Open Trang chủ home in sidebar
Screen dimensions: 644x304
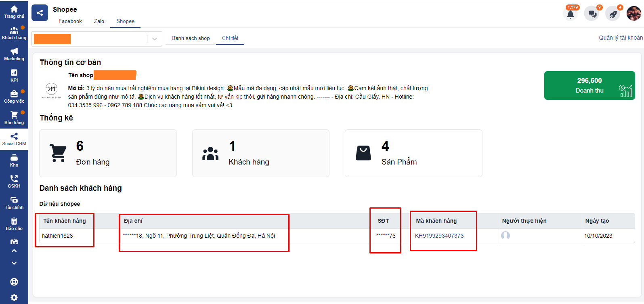tap(14, 12)
